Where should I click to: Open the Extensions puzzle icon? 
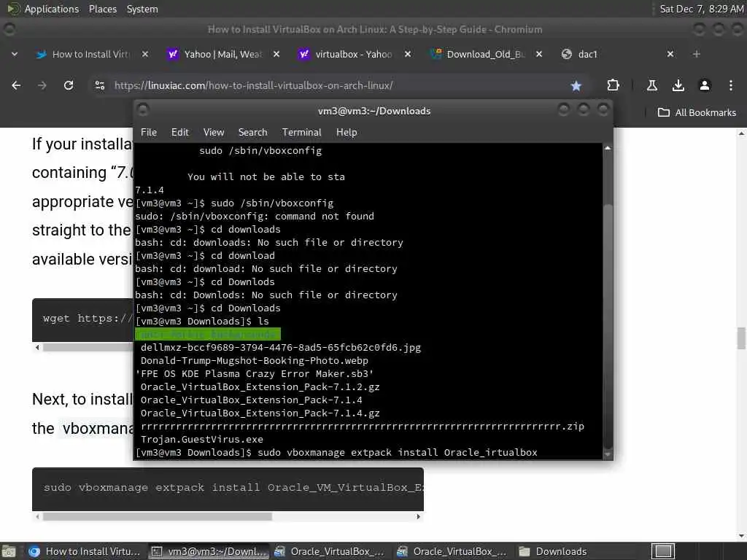tap(613, 85)
